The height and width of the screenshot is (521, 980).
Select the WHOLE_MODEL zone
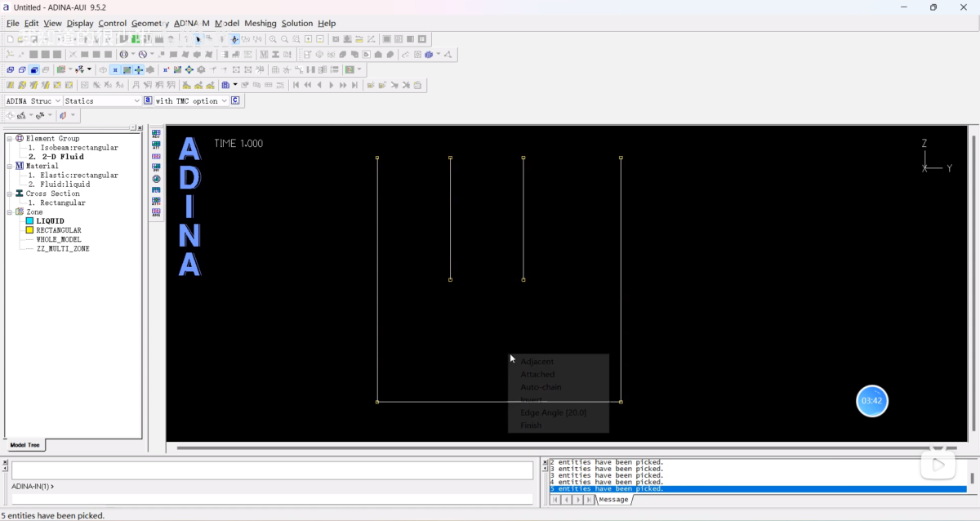pyautogui.click(x=59, y=239)
